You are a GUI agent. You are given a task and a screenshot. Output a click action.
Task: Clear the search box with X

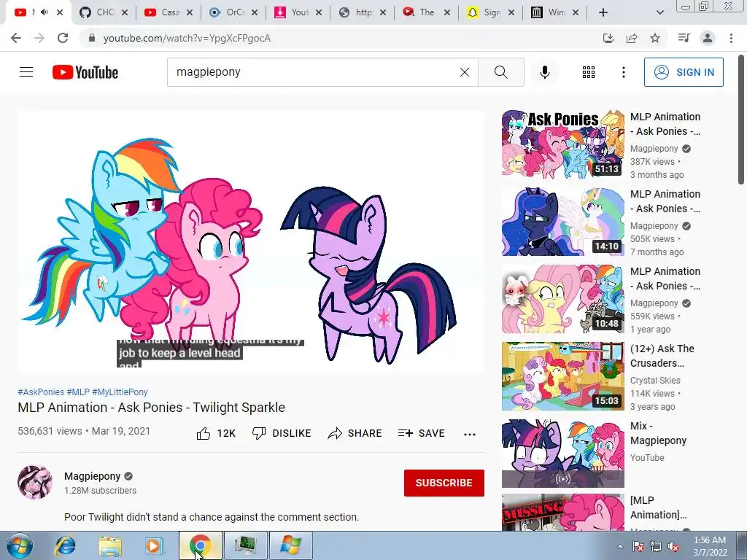click(x=465, y=72)
